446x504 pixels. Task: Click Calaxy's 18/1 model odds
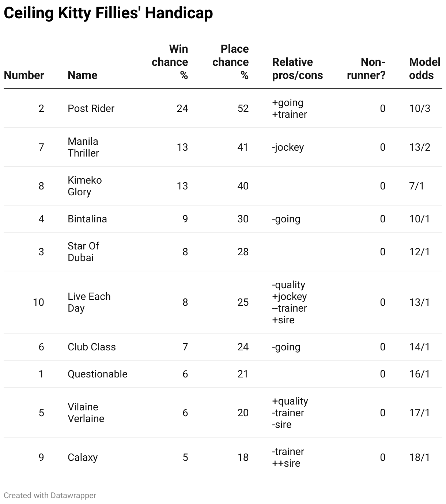(419, 457)
